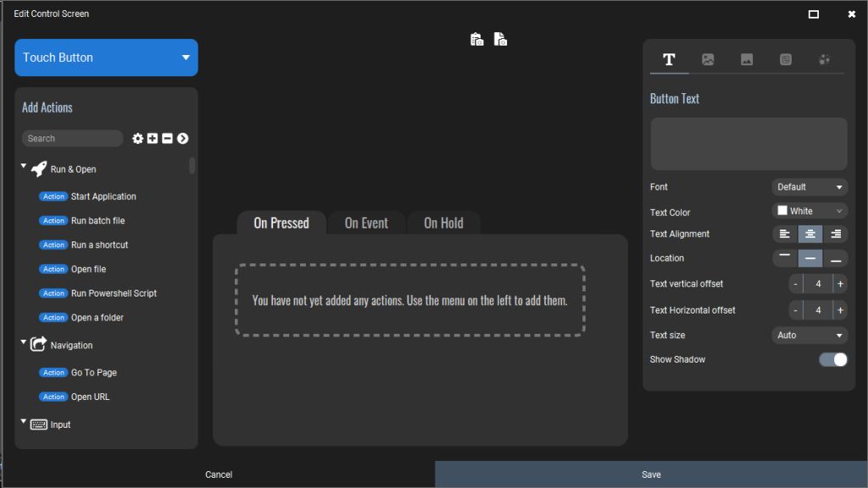Screen dimensions: 868x488
Task: Open the Font dropdown showing Default
Action: [x=810, y=186]
